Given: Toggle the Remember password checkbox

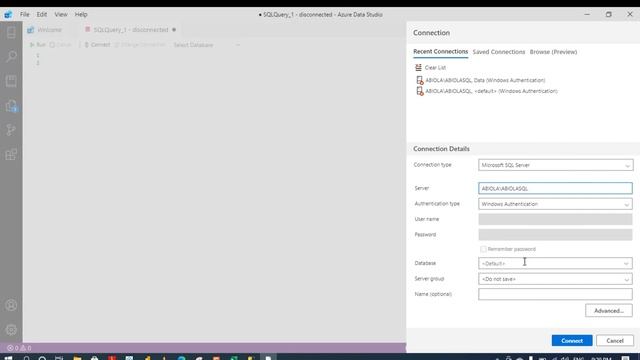Looking at the screenshot, I should (x=483, y=249).
